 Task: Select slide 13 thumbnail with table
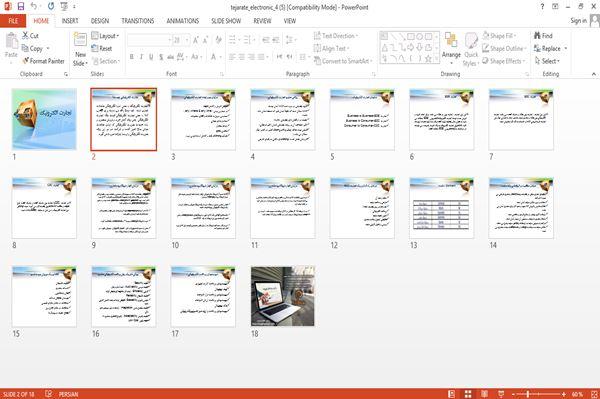(442, 208)
